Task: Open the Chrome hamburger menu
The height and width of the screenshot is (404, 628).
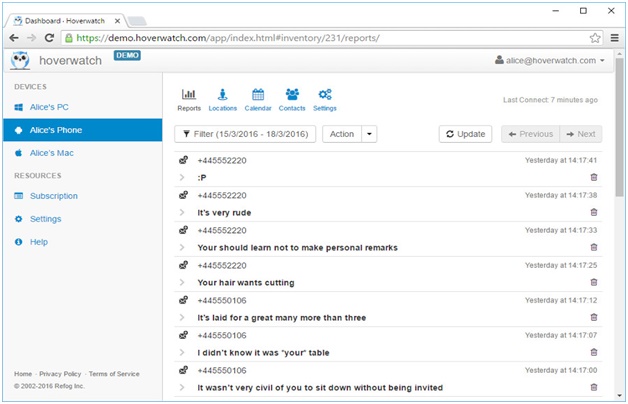Action: 615,38
